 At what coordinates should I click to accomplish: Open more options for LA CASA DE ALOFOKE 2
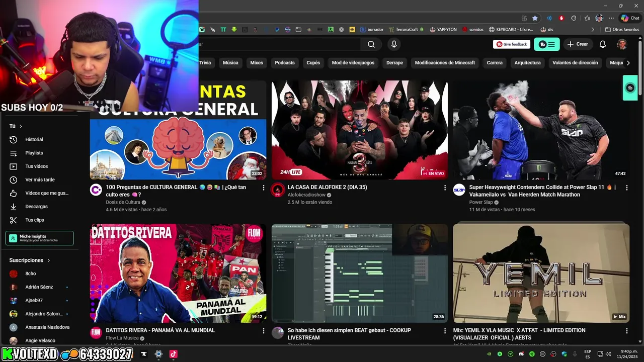coord(445,188)
